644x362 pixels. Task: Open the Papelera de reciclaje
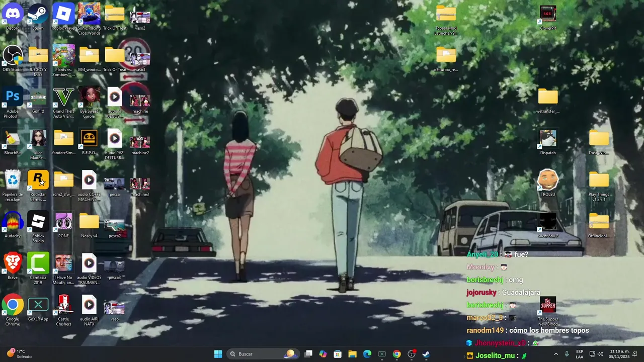pos(13,185)
